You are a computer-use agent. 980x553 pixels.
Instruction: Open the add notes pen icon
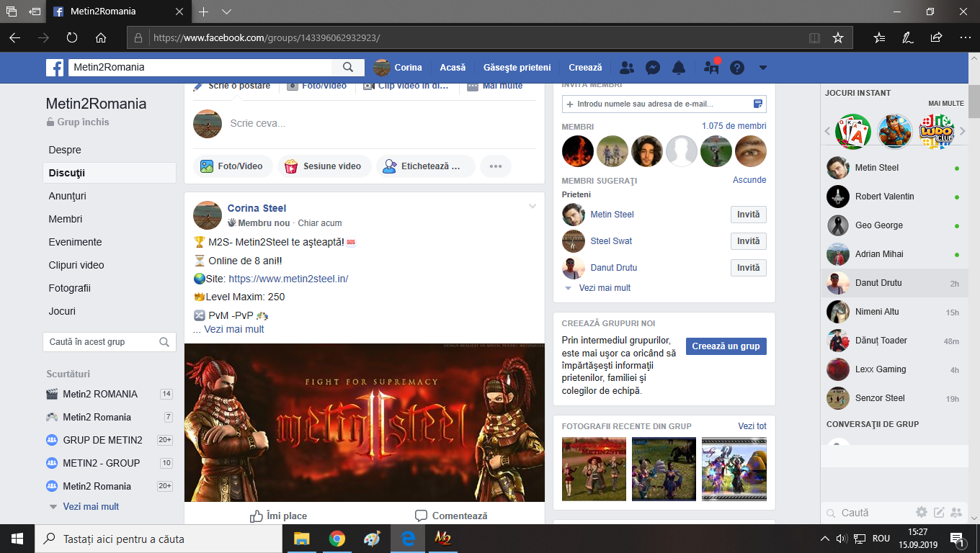tap(908, 37)
